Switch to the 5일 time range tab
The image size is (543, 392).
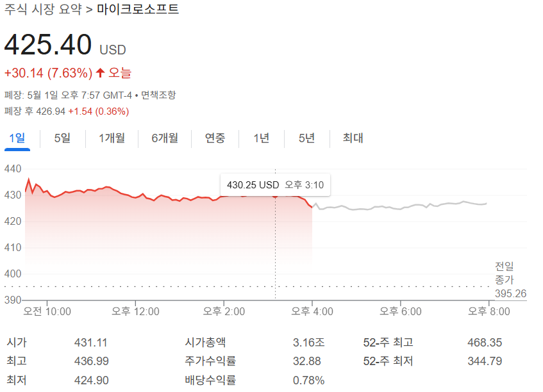[62, 138]
